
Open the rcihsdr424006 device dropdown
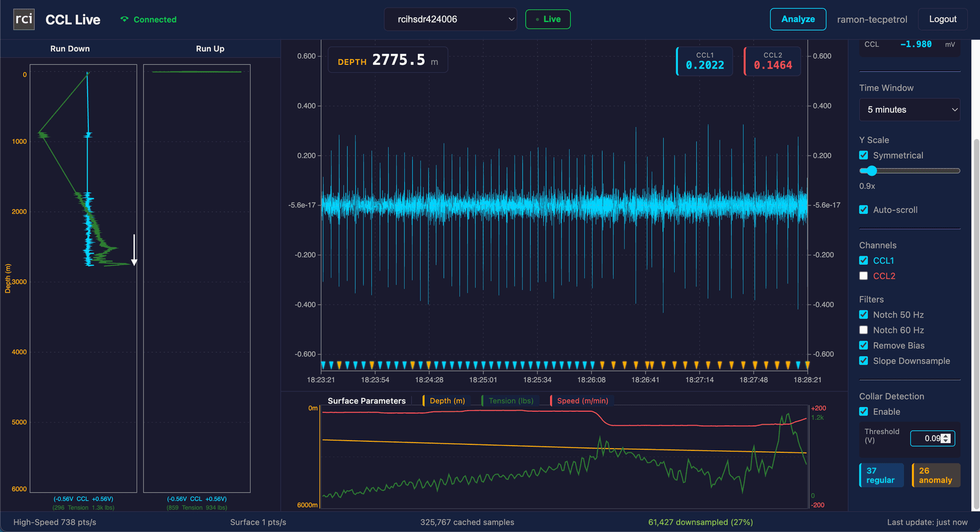click(x=450, y=19)
